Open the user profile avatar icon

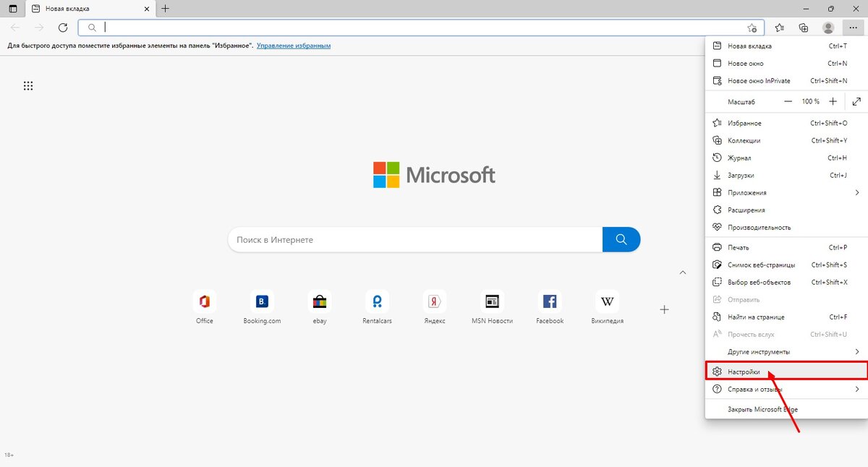click(828, 27)
